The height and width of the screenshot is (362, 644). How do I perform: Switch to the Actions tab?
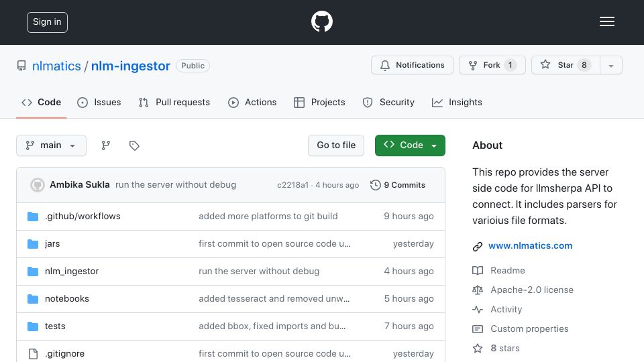252,102
